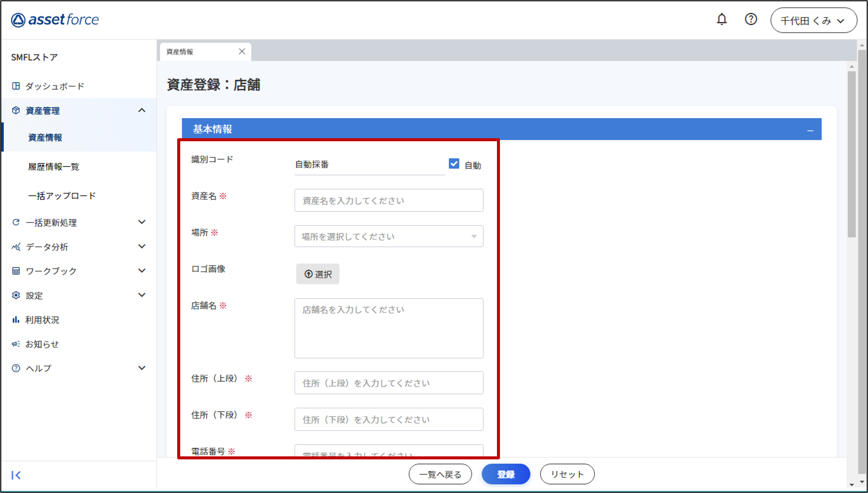Go to 一括アップロード menu item

(x=62, y=196)
